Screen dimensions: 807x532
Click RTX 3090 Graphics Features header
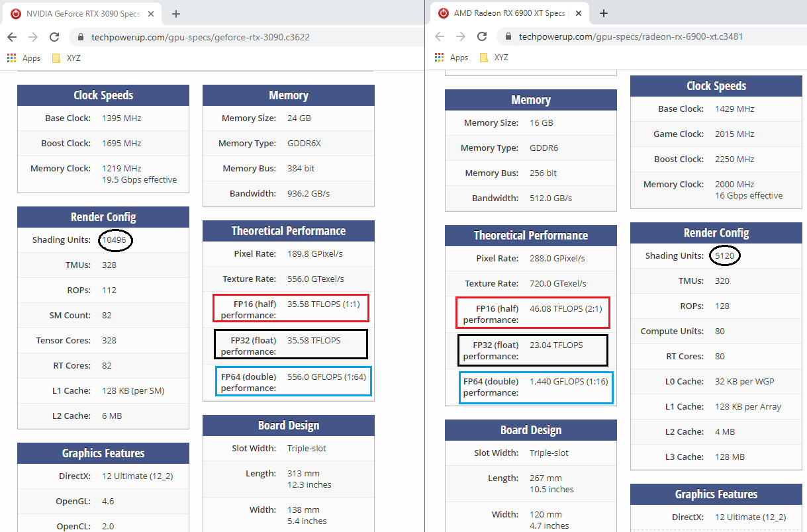coord(103,453)
